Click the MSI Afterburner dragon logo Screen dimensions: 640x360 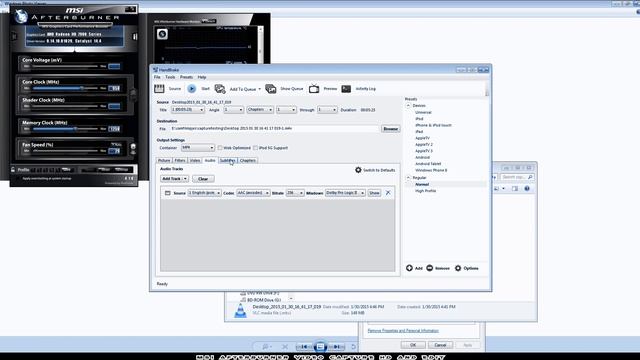pos(20,16)
